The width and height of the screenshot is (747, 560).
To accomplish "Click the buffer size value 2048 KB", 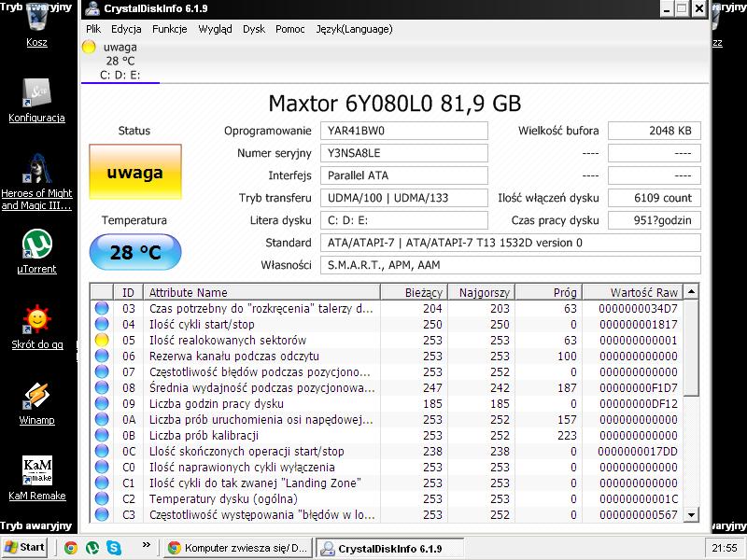I will click(x=655, y=131).
